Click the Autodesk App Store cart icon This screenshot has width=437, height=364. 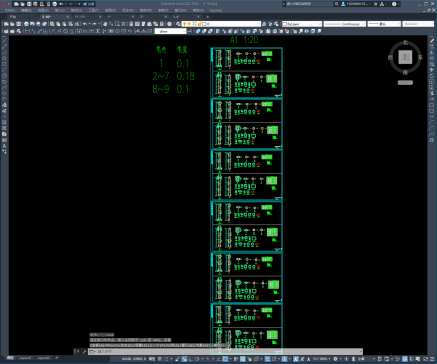tap(376, 4)
